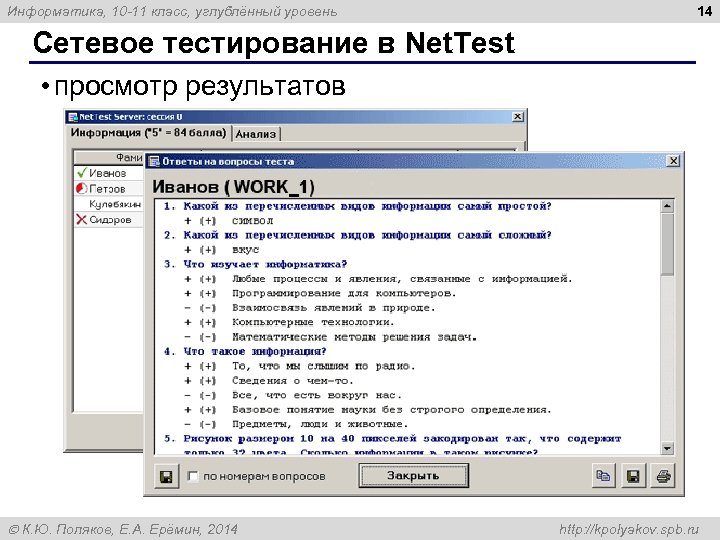Click the NetTest Server title bar icon
Viewport: 720px width, 540px height.
click(x=73, y=117)
